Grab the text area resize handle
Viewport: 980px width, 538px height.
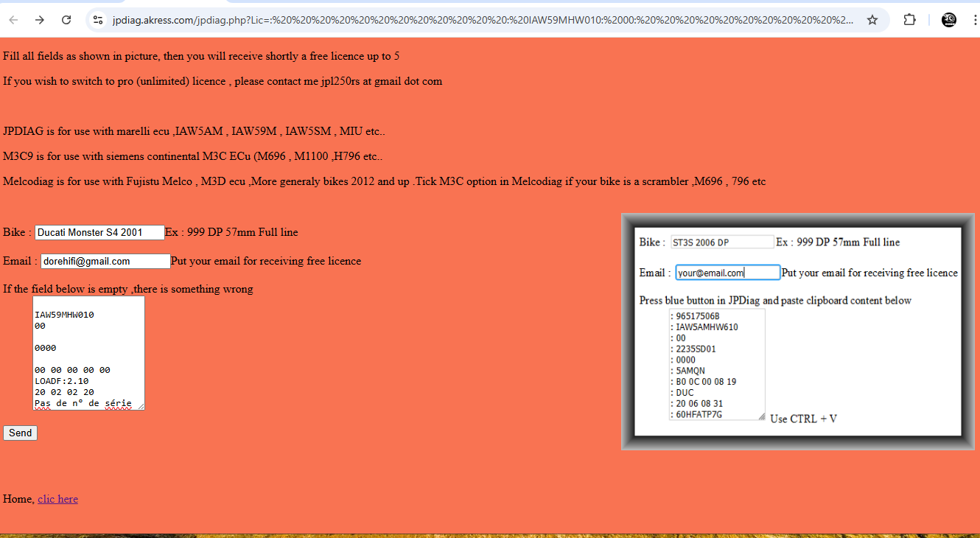(x=140, y=405)
